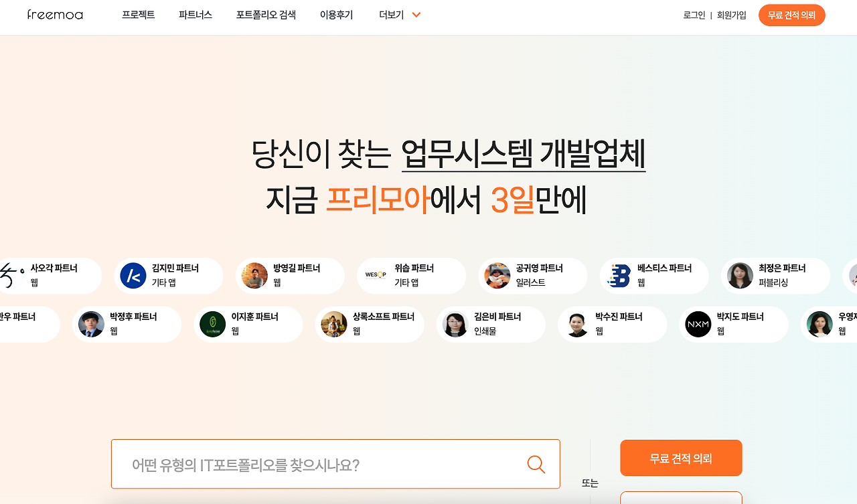Click the 로그인 link
Viewport: 857px width, 504px height.
coord(694,15)
